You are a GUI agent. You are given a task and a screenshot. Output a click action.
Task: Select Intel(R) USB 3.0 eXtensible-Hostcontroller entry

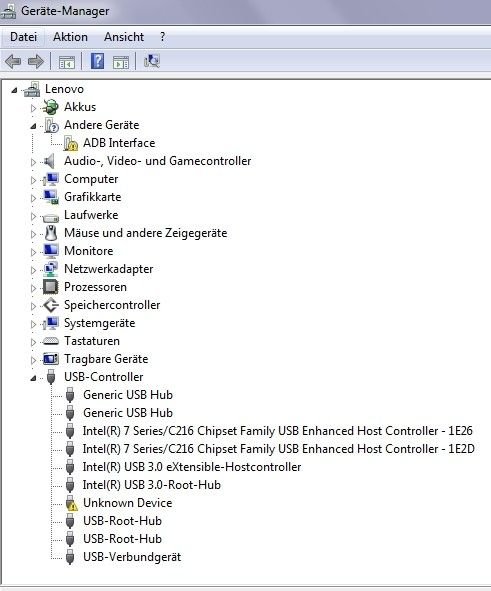tap(192, 467)
